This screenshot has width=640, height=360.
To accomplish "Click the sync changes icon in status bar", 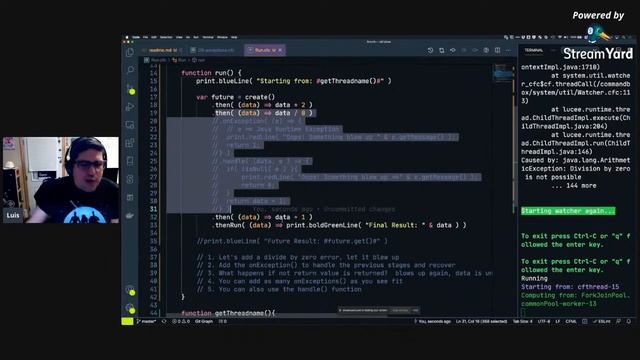I will pos(164,322).
